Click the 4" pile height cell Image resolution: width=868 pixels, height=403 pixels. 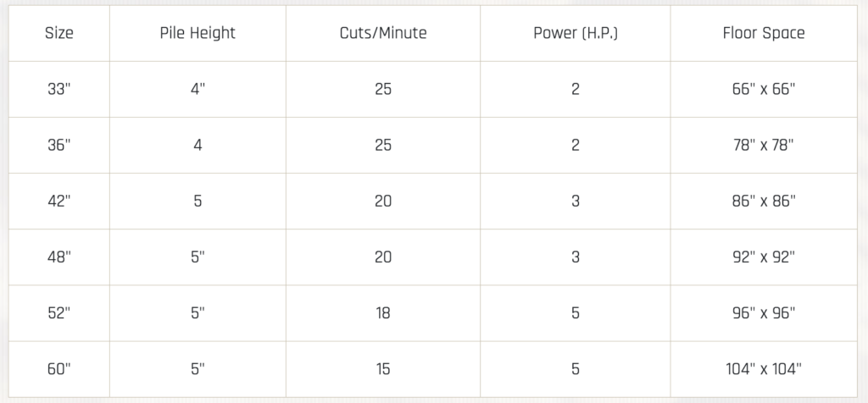pos(198,89)
